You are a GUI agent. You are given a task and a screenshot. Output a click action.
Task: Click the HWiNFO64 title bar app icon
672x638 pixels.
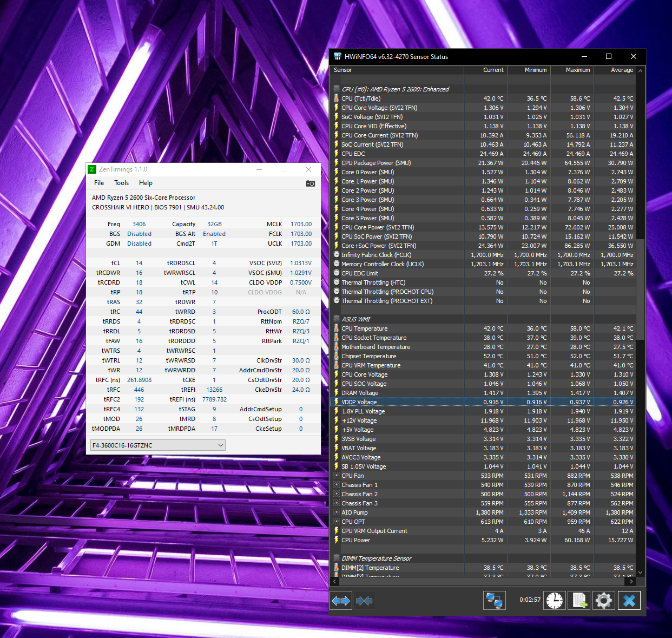click(x=338, y=56)
